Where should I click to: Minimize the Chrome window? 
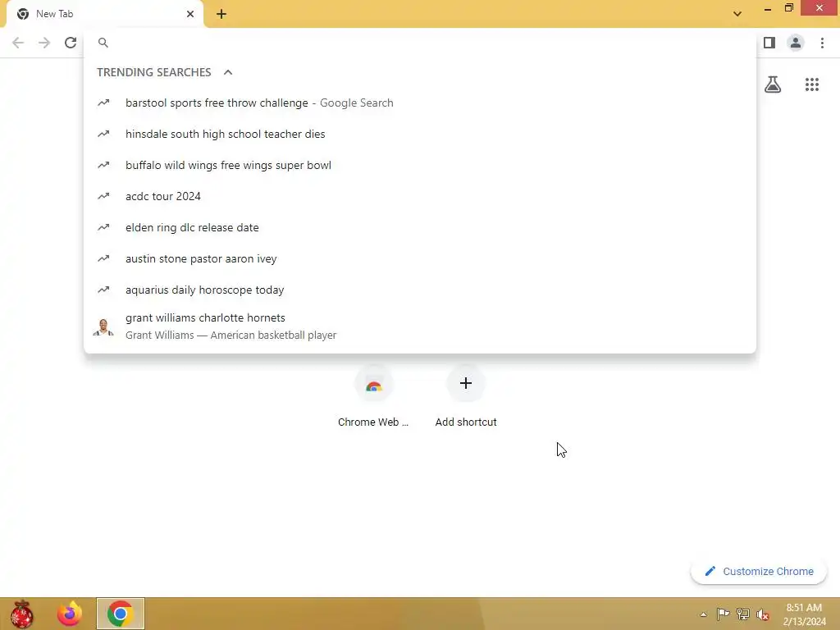tap(768, 8)
